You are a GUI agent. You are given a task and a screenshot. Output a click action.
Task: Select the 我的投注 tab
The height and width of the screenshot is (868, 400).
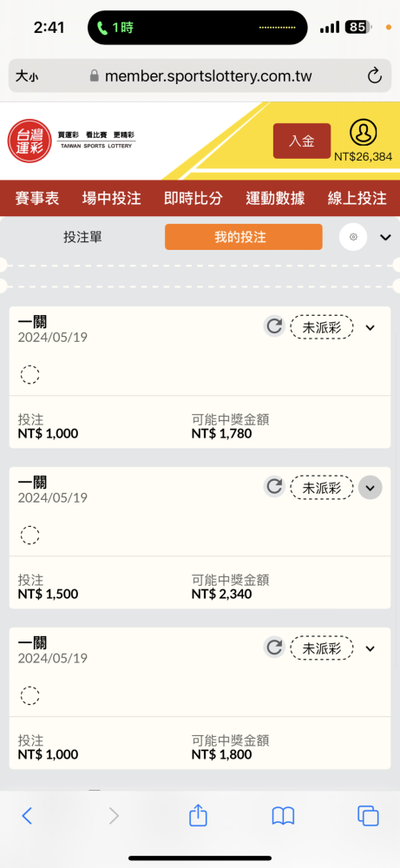(244, 237)
